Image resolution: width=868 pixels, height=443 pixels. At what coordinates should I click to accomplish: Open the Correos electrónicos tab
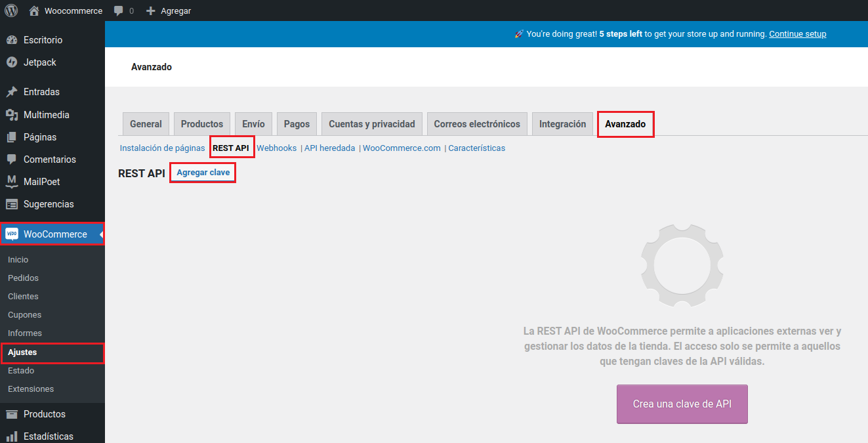(x=477, y=123)
